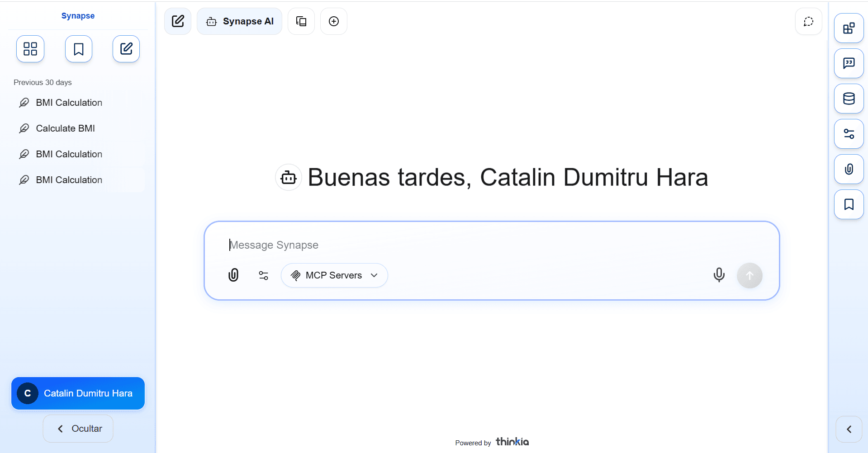Open the Catalin Dumitru Hara user profile button

[78, 393]
